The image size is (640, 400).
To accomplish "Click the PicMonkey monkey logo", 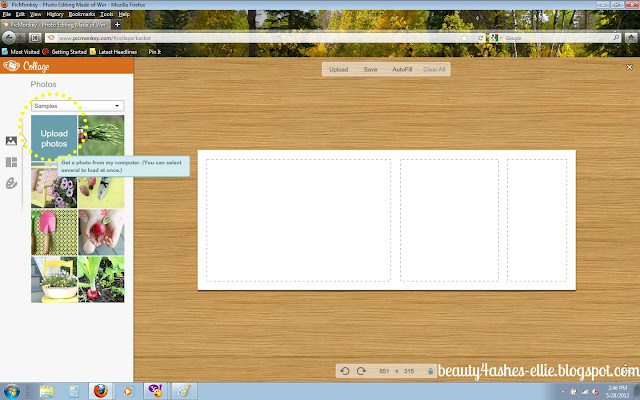I will tap(11, 66).
